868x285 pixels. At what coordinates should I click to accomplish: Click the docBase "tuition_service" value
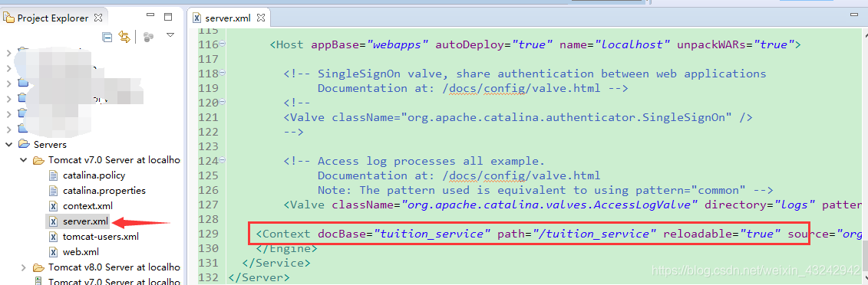(432, 234)
